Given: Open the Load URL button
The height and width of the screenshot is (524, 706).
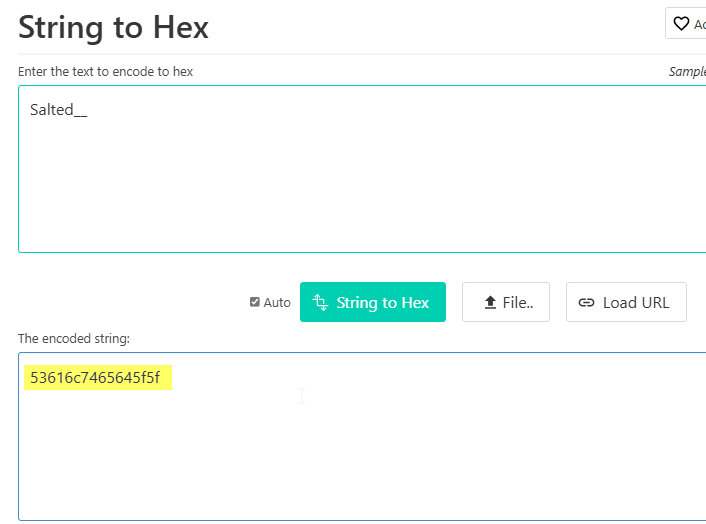Looking at the screenshot, I should click(x=626, y=302).
